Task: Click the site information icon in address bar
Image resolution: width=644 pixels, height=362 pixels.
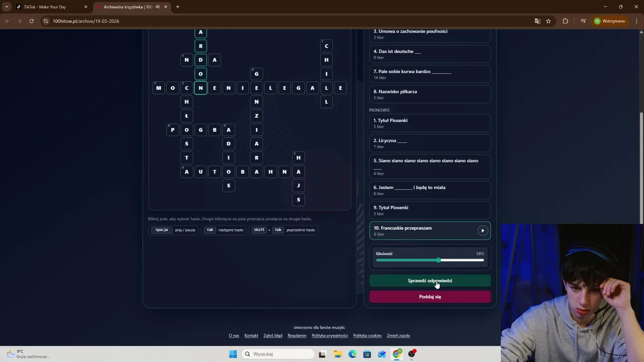Action: click(46, 21)
